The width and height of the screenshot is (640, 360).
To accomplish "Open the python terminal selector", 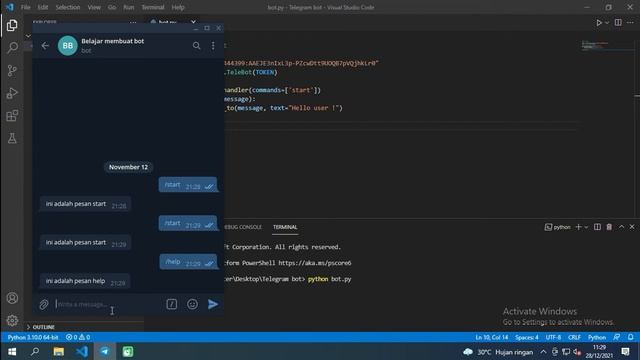I will pos(558,227).
